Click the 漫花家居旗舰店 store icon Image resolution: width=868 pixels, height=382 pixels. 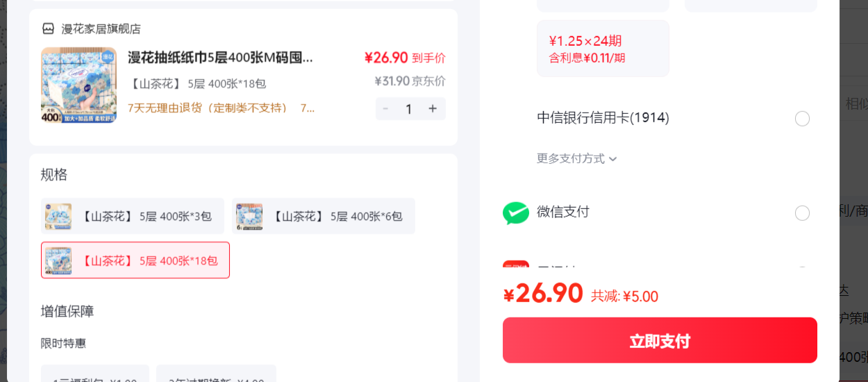click(x=48, y=29)
